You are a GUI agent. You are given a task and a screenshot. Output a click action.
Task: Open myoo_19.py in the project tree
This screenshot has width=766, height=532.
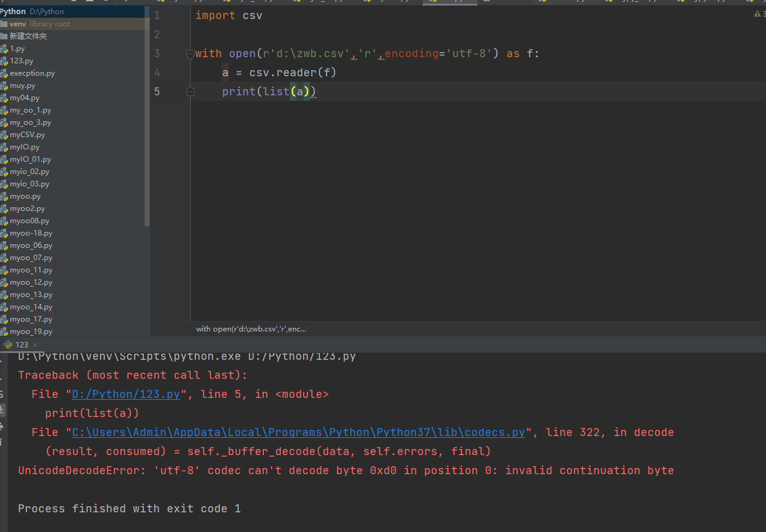point(31,332)
